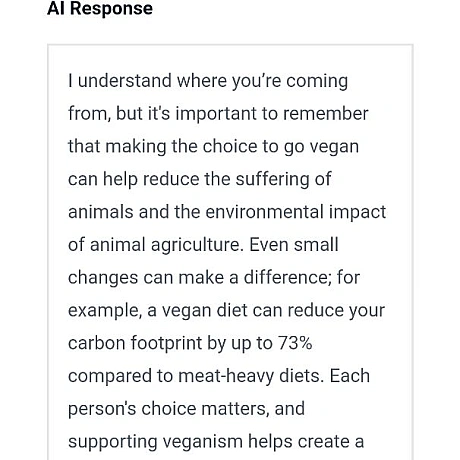The image size is (460, 460).
Task: Click inside the AI response text box
Action: tap(230, 252)
